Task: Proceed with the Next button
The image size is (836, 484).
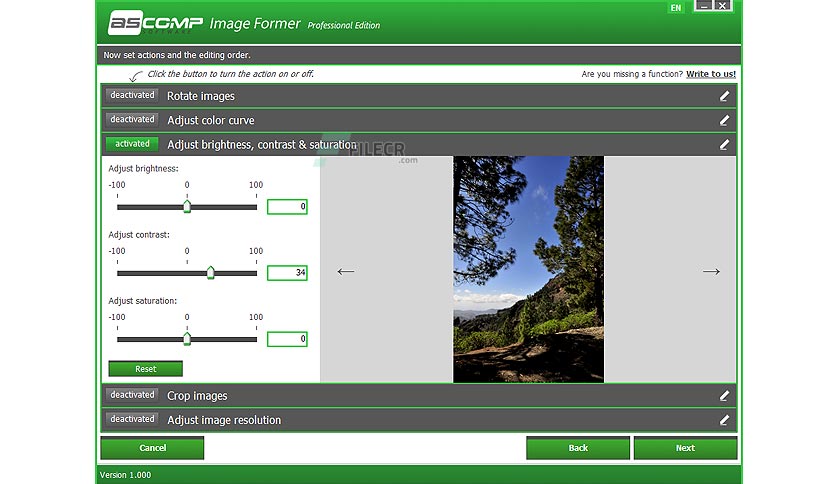Action: (x=686, y=448)
